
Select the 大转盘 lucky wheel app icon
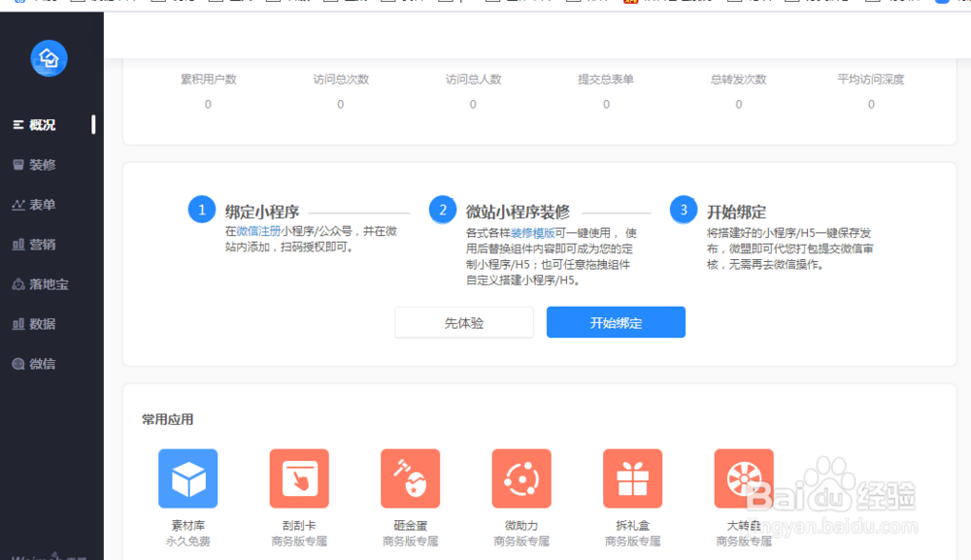pos(744,478)
